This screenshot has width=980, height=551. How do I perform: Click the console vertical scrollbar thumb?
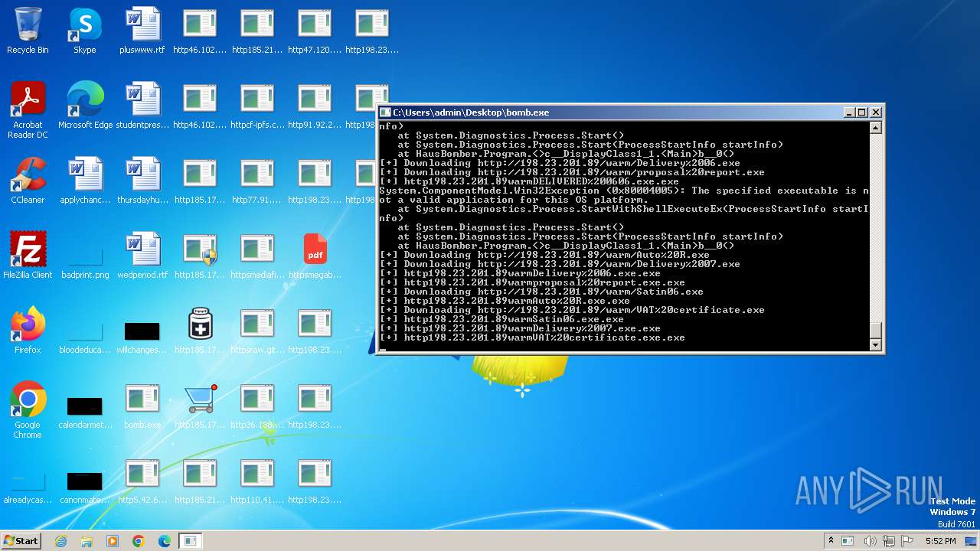pyautogui.click(x=876, y=331)
